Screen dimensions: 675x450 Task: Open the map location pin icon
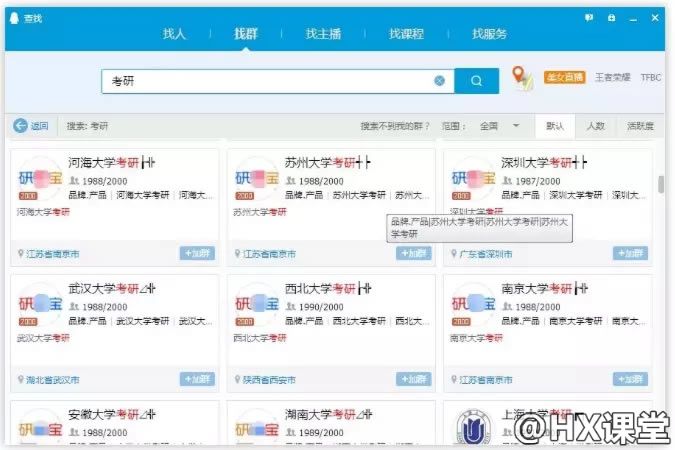coord(521,78)
